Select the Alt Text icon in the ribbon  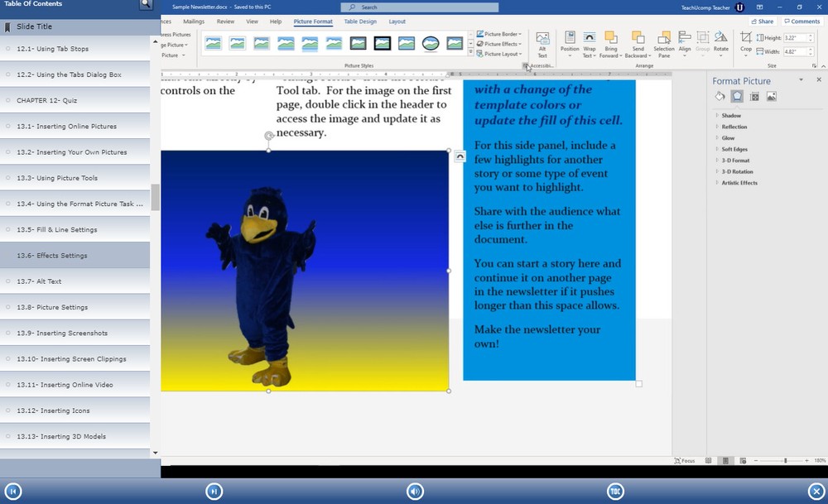543,43
